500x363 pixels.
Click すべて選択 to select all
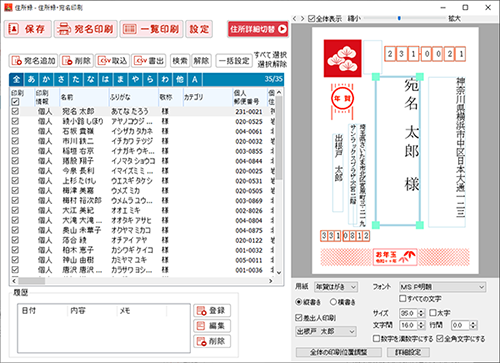tap(270, 55)
